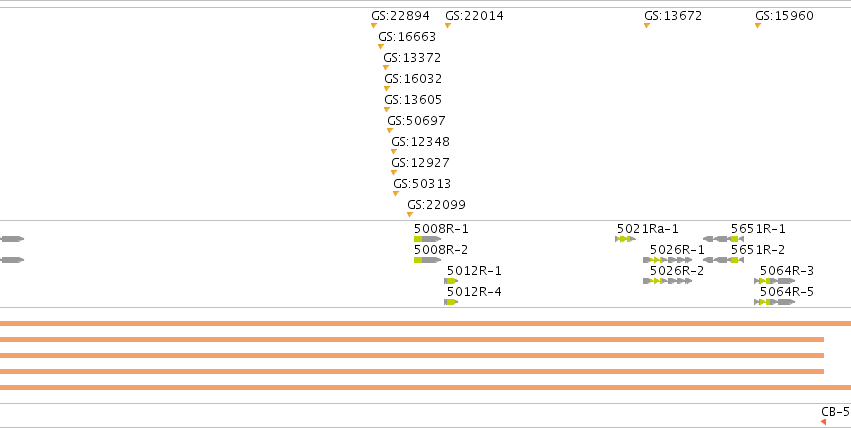Click the GS:50697 triangle marker

click(x=390, y=131)
